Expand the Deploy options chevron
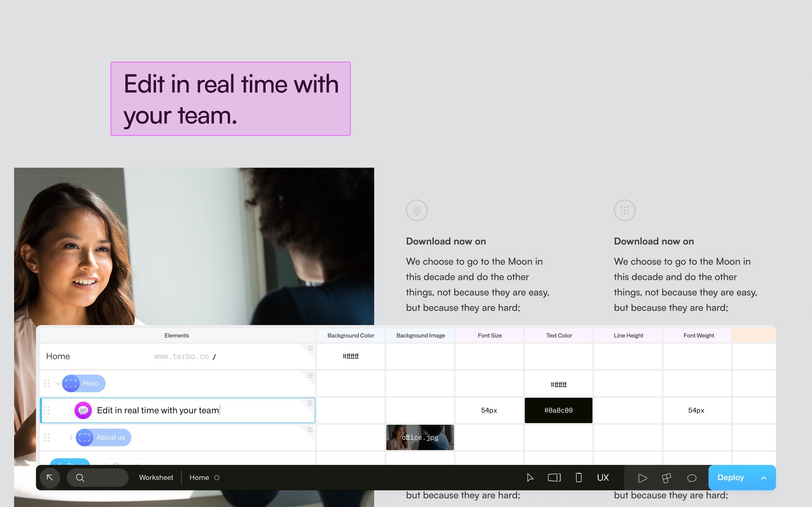This screenshot has height=507, width=812. pyautogui.click(x=764, y=478)
